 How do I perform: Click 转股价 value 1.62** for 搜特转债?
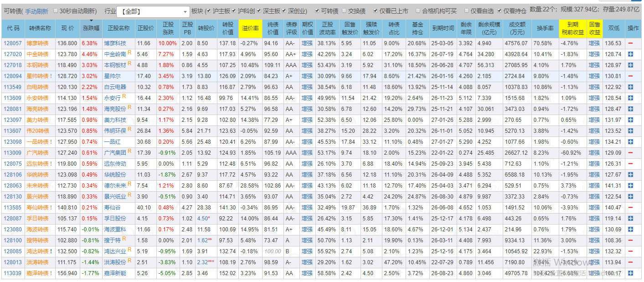click(205, 240)
